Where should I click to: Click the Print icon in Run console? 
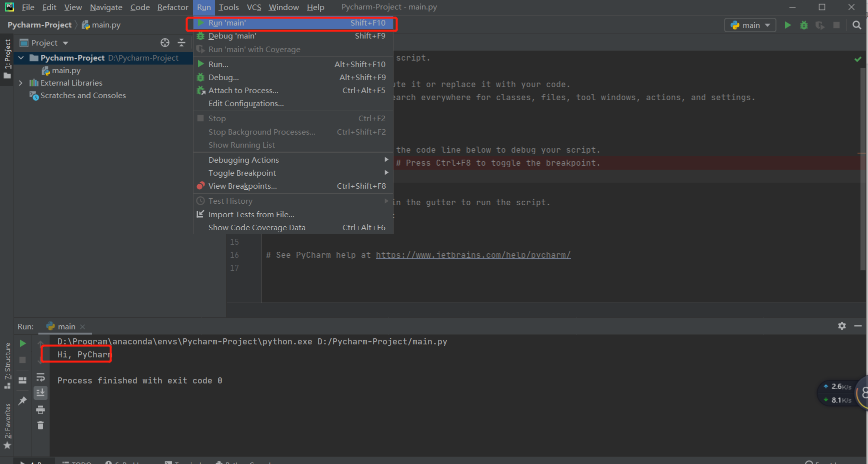40,410
